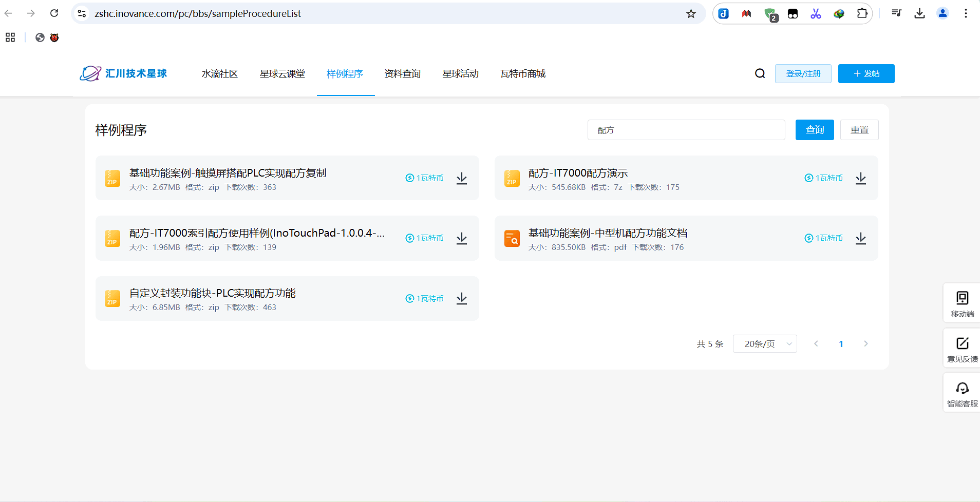Open the 移动端 mobile sidebar icon

962,303
